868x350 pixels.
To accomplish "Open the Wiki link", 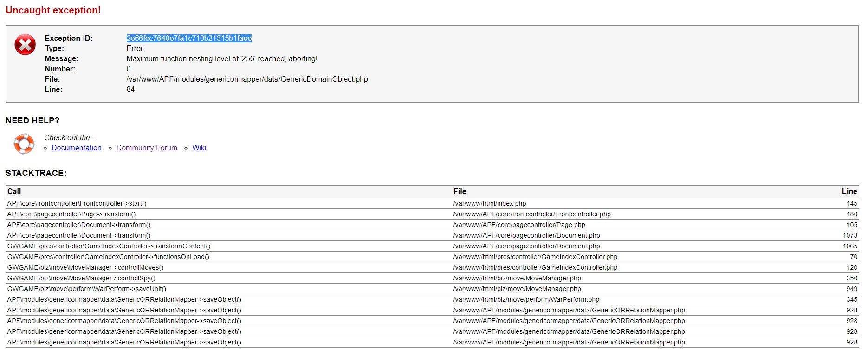I will tap(199, 148).
